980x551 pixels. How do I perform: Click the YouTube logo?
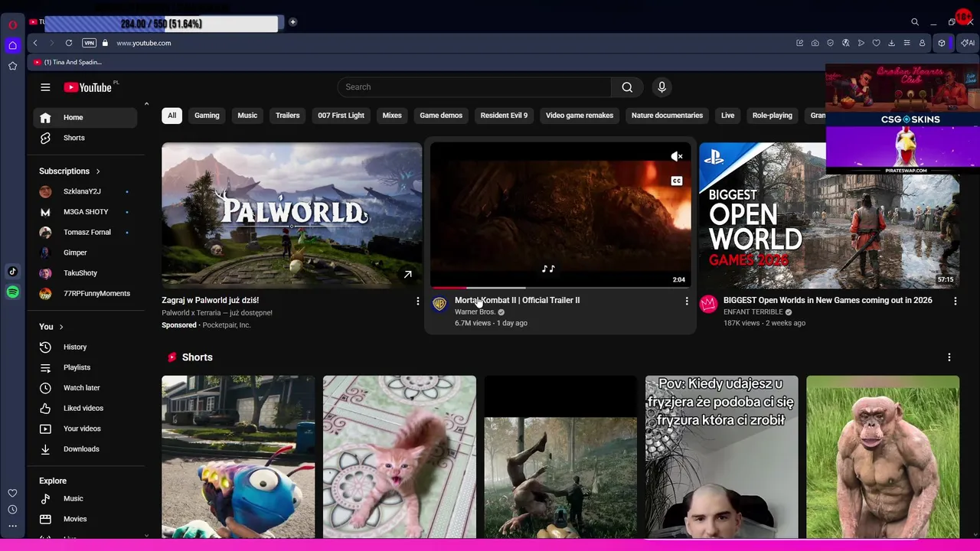(88, 87)
